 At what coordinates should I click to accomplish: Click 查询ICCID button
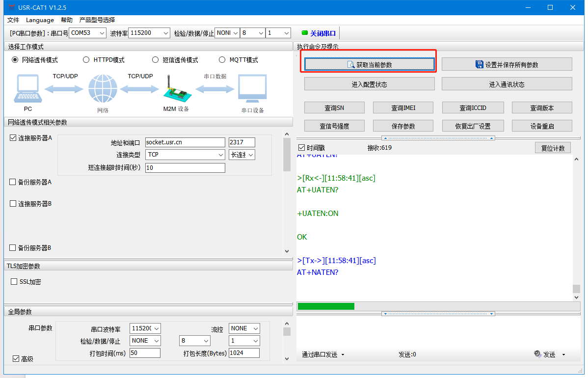click(473, 108)
